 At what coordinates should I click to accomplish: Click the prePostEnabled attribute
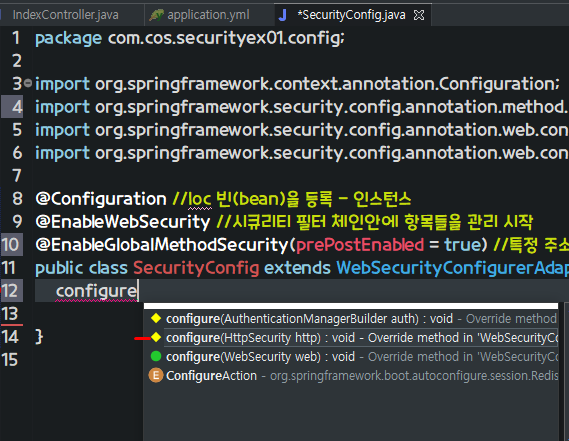[x=360, y=245]
